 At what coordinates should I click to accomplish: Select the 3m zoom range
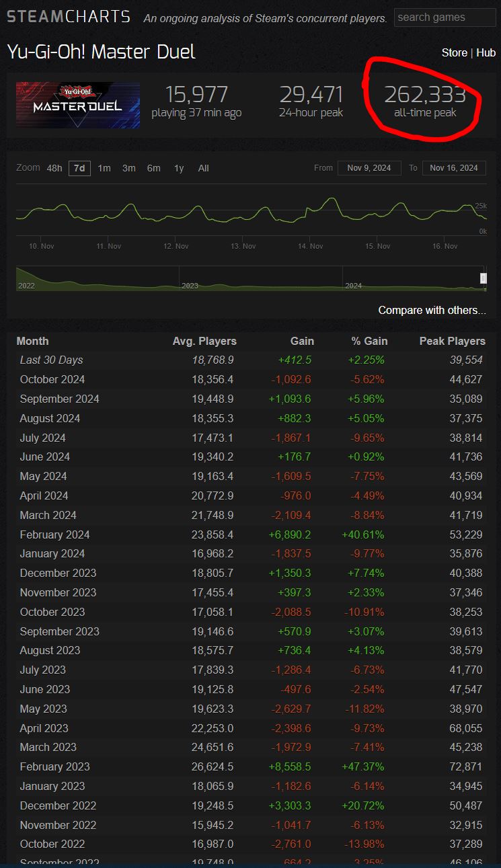coord(129,168)
